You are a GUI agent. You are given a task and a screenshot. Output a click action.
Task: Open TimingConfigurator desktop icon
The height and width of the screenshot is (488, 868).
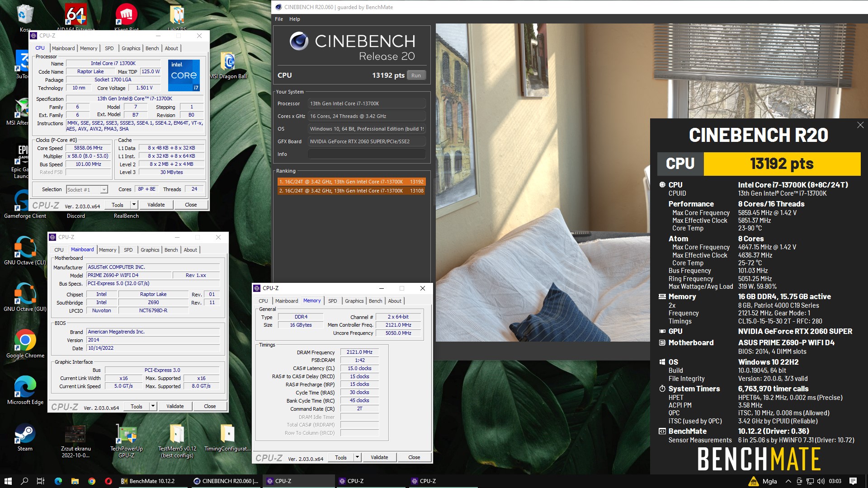pos(227,437)
